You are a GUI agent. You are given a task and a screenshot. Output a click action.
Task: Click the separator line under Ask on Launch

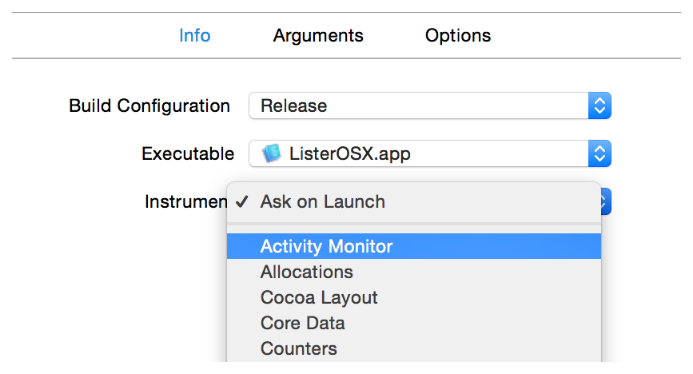[414, 224]
